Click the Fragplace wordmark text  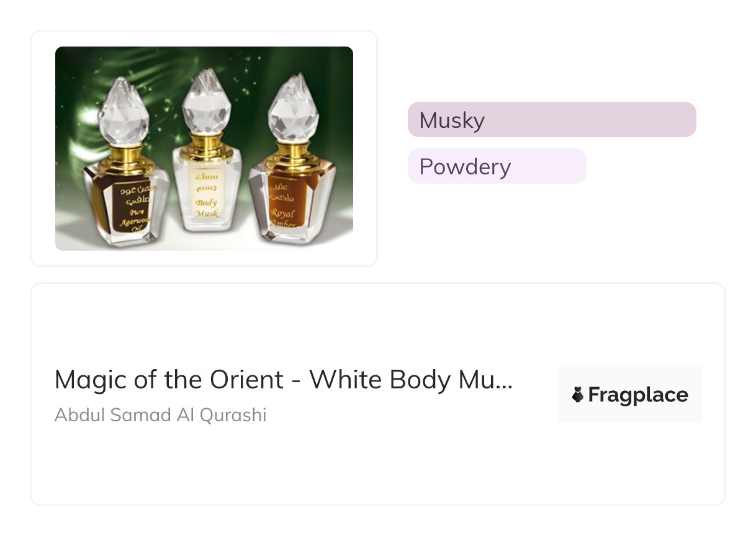point(638,395)
